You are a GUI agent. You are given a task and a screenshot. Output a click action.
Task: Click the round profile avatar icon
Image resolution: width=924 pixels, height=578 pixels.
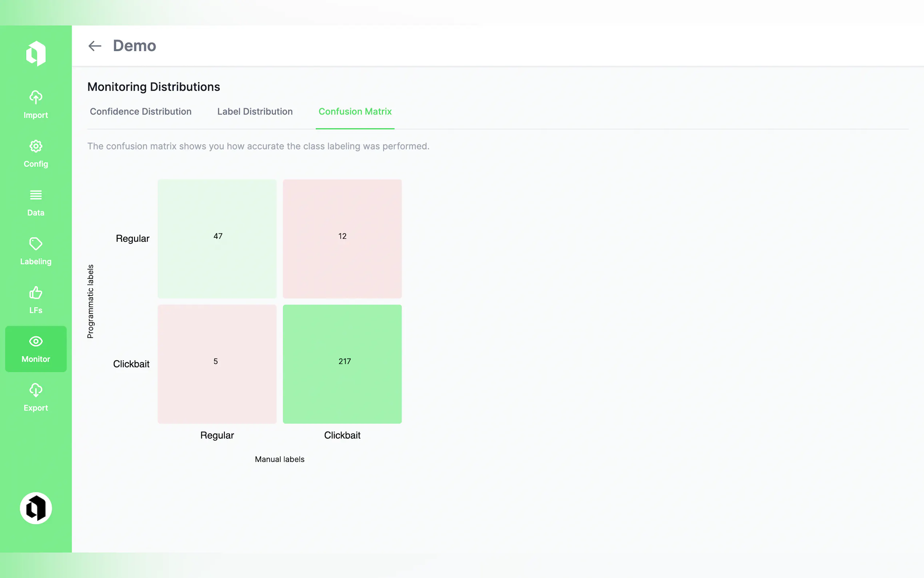click(36, 508)
